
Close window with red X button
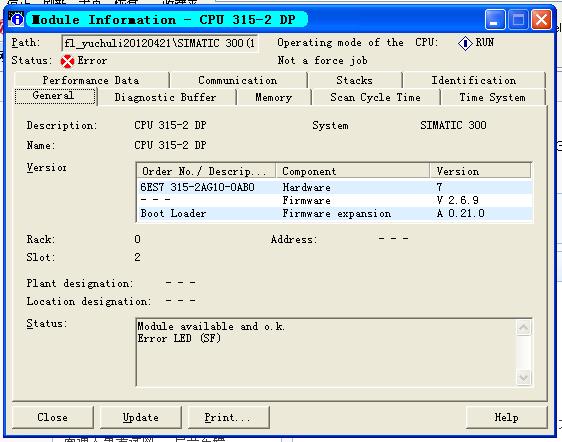[541, 19]
